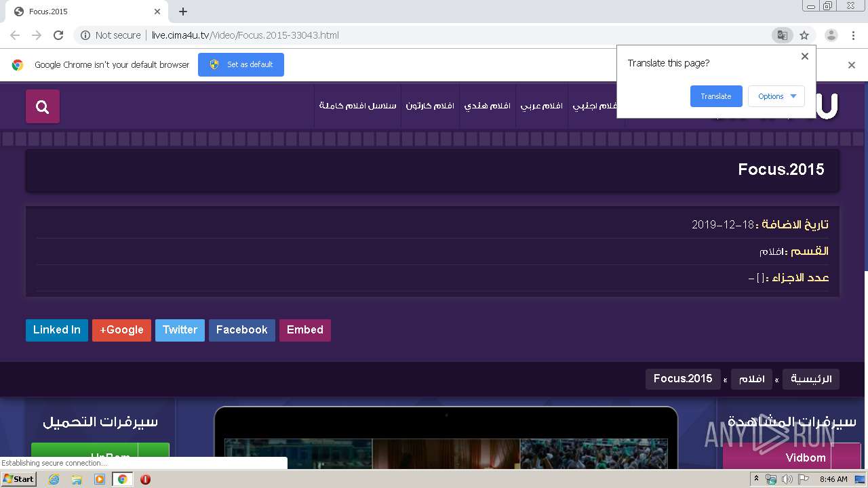
Task: Click the افلام category value
Action: point(771,251)
